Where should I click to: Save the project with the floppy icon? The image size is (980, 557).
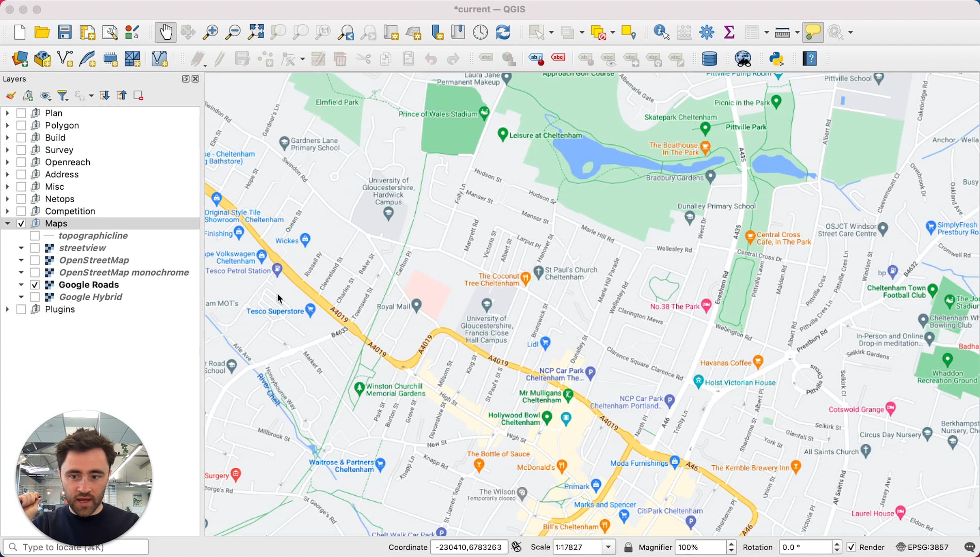point(64,32)
